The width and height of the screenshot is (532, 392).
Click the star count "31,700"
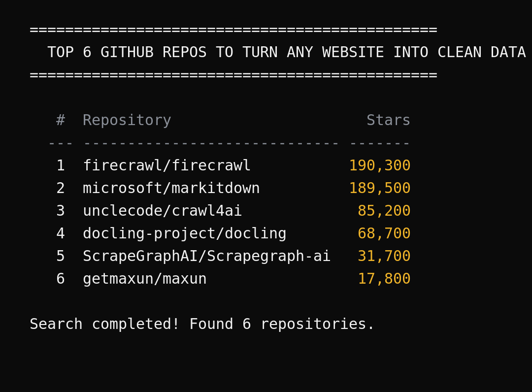click(x=384, y=256)
